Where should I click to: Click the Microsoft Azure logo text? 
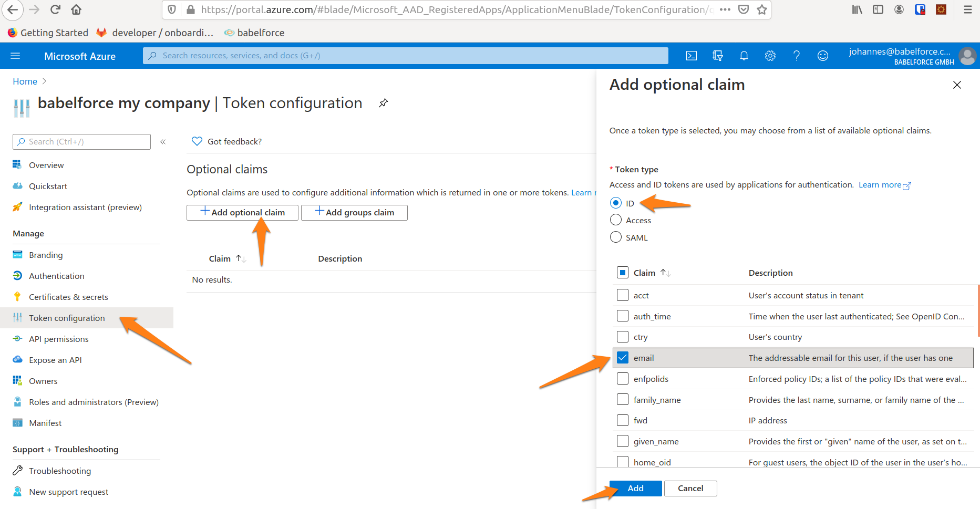[x=80, y=56]
